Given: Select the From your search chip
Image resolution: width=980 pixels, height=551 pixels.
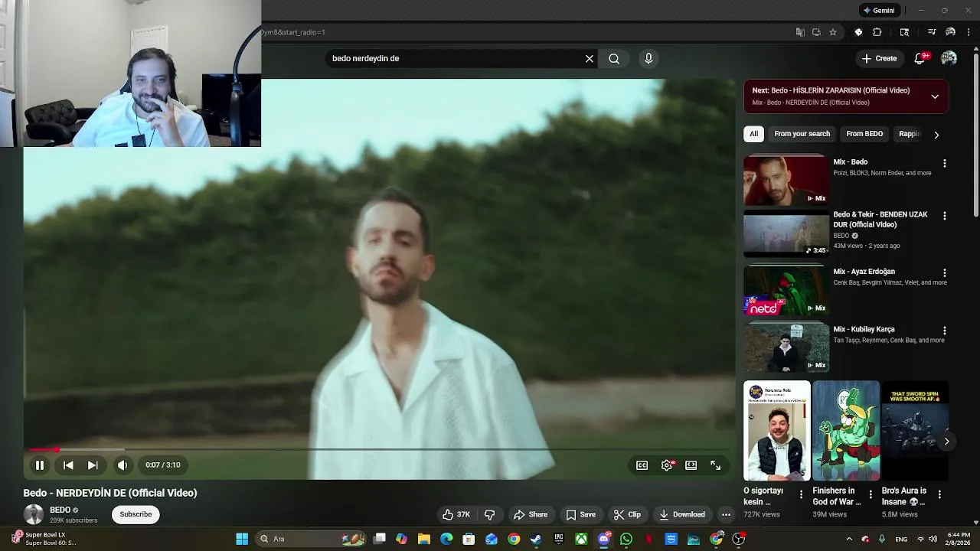Looking at the screenshot, I should point(802,134).
